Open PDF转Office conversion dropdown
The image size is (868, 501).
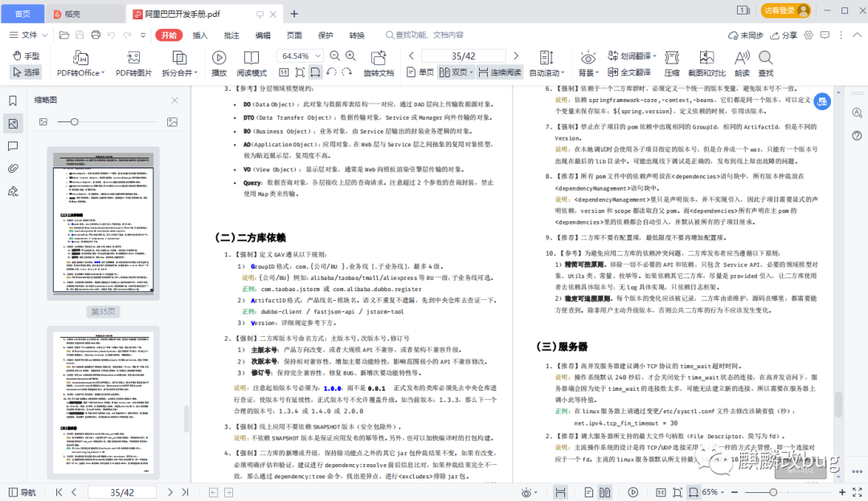click(81, 64)
